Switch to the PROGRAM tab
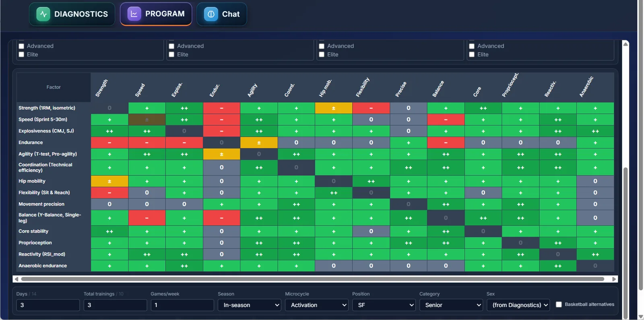The height and width of the screenshot is (320, 644). [x=156, y=14]
